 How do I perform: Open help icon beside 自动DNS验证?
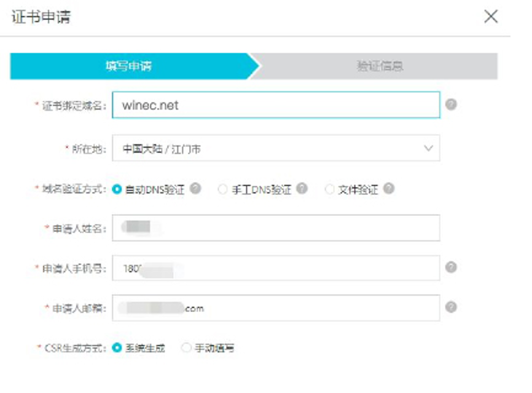(x=195, y=188)
